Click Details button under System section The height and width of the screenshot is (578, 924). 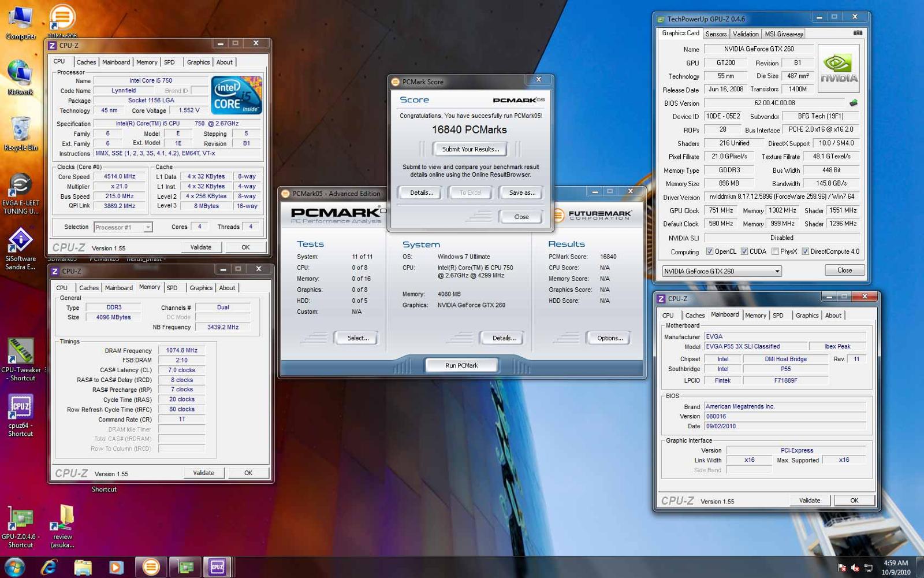504,338
